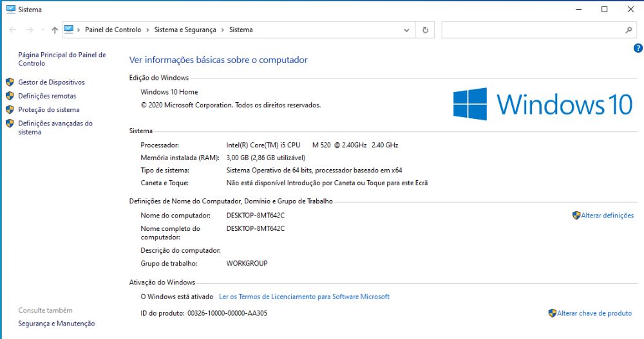Image resolution: width=644 pixels, height=339 pixels.
Task: Select product ID 00326-10000-00000-AA305
Action: click(227, 313)
